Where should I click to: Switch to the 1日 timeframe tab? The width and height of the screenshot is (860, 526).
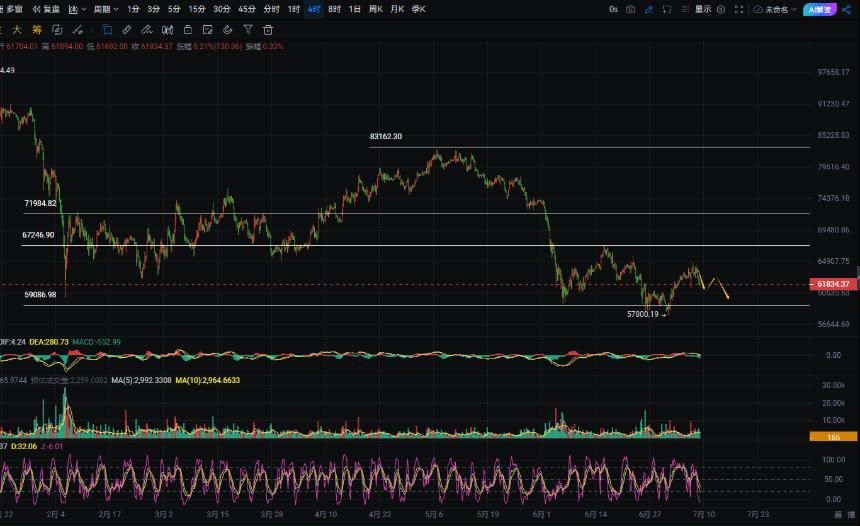click(x=355, y=9)
